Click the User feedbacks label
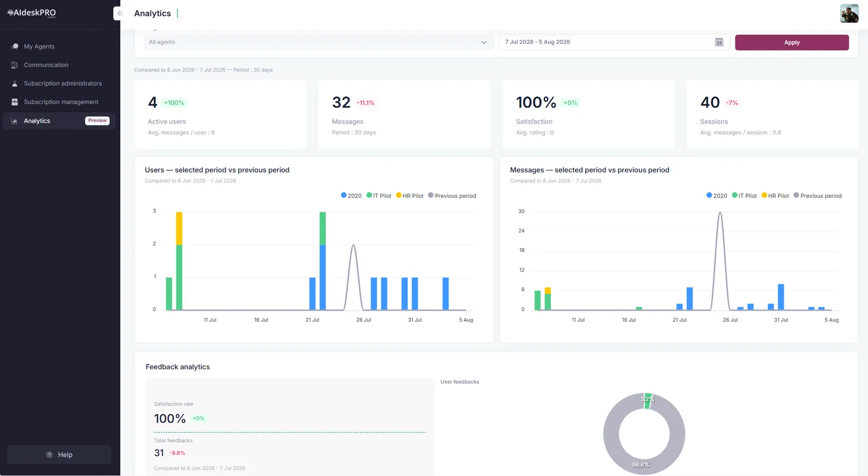 (x=459, y=382)
